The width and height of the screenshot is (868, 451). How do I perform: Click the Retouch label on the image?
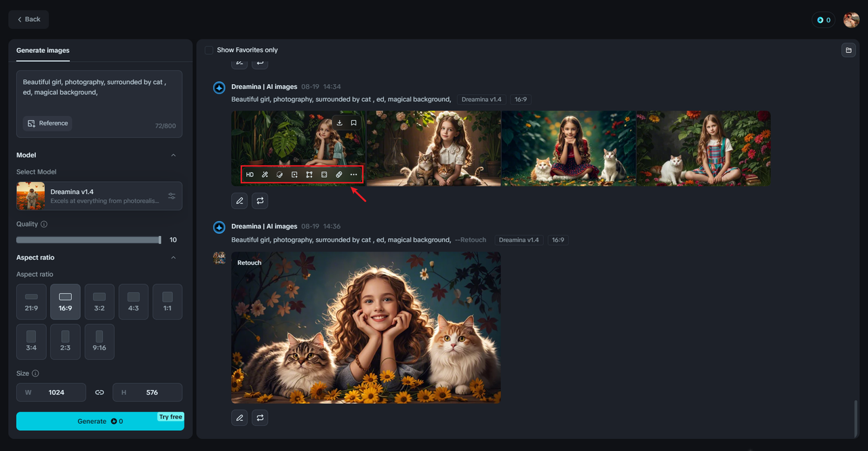click(x=249, y=263)
